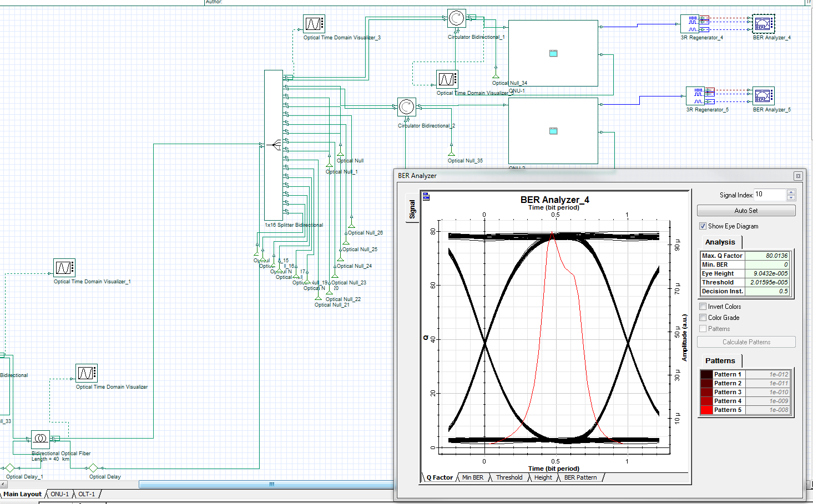
Task: Select the ONU-2 subsystem block
Action: click(553, 131)
